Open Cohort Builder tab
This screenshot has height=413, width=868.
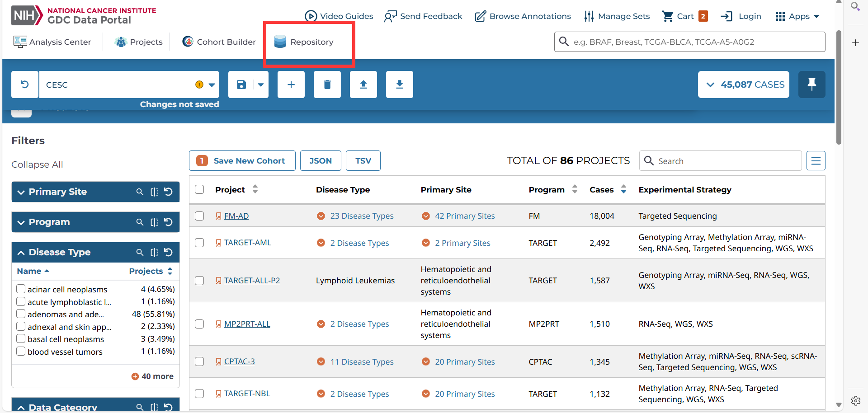pos(219,42)
